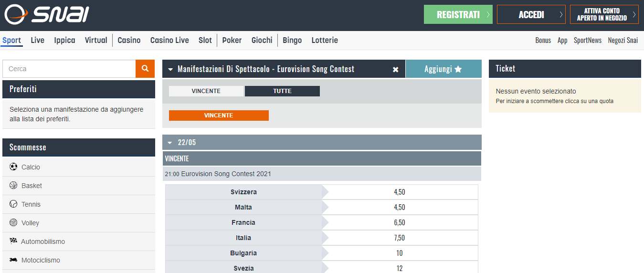The height and width of the screenshot is (273, 644).
Task: Select Automobilismo in Scommesse list
Action: tap(79, 241)
